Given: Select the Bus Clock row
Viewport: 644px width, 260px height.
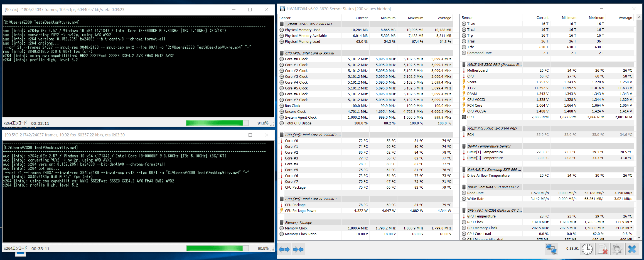Looking at the screenshot, I should (x=366, y=106).
